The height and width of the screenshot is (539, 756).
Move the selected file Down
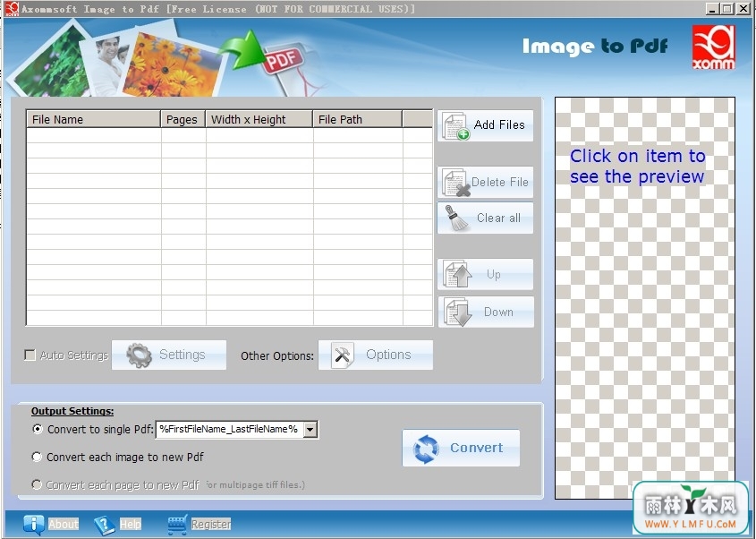(486, 312)
